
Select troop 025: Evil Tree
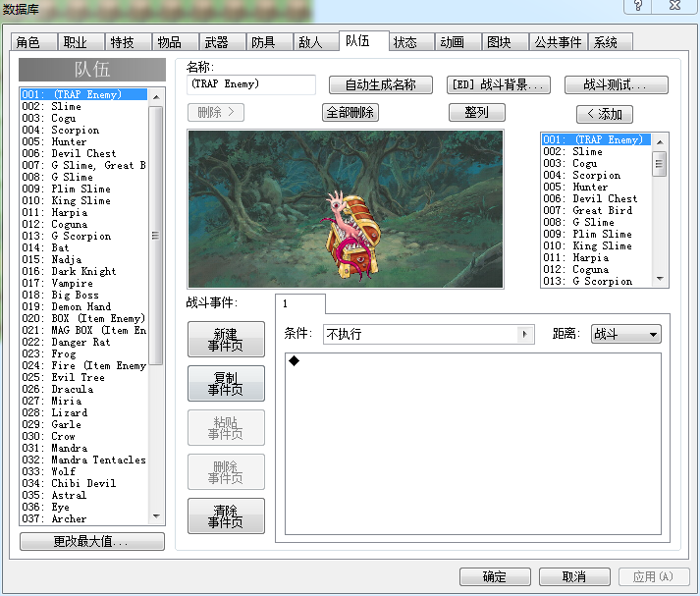(83, 377)
